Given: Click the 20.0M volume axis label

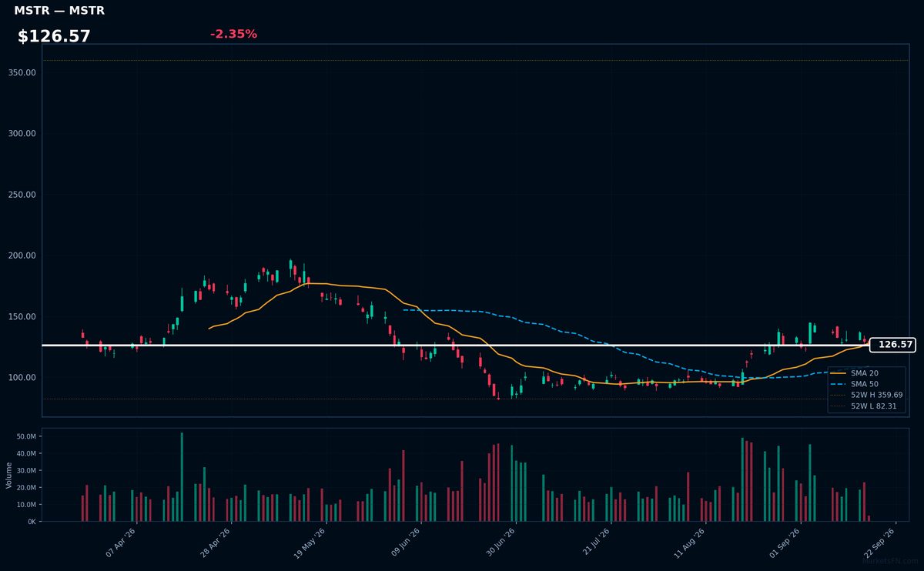Looking at the screenshot, I should point(26,487).
